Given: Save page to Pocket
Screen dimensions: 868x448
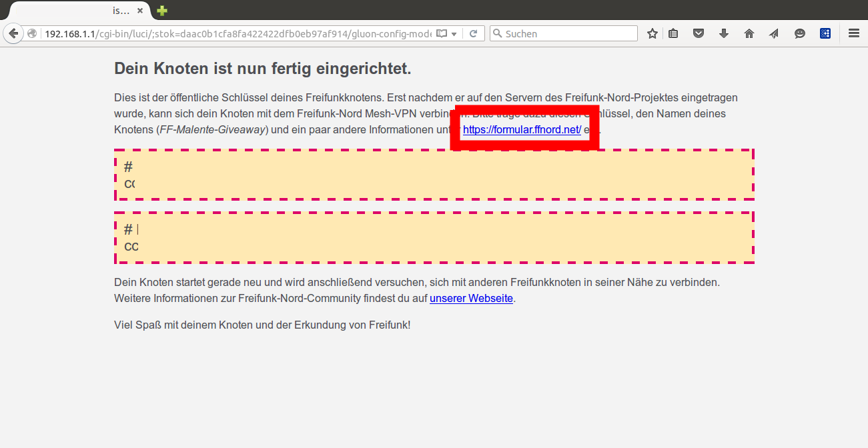Looking at the screenshot, I should coord(699,33).
